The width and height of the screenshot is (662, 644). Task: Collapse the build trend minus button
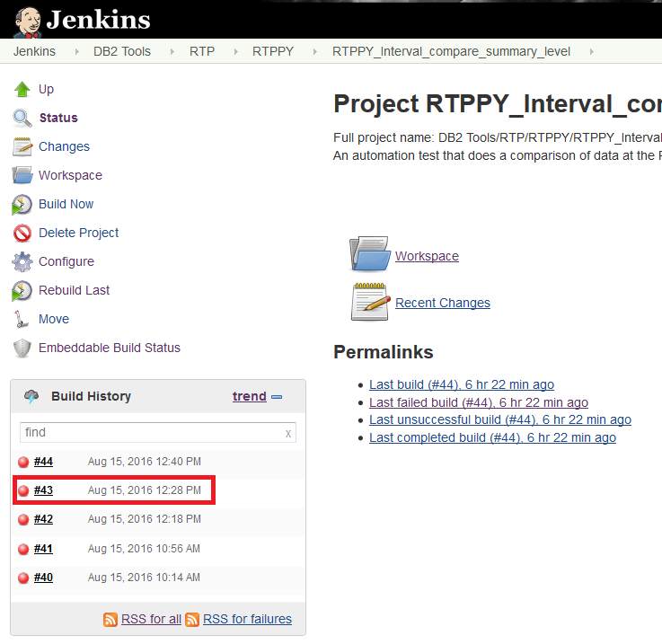(277, 396)
